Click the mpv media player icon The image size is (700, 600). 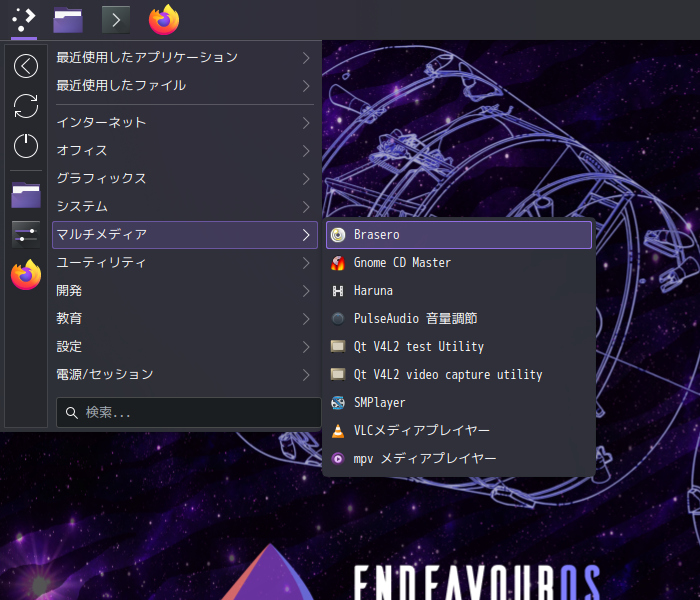338,458
